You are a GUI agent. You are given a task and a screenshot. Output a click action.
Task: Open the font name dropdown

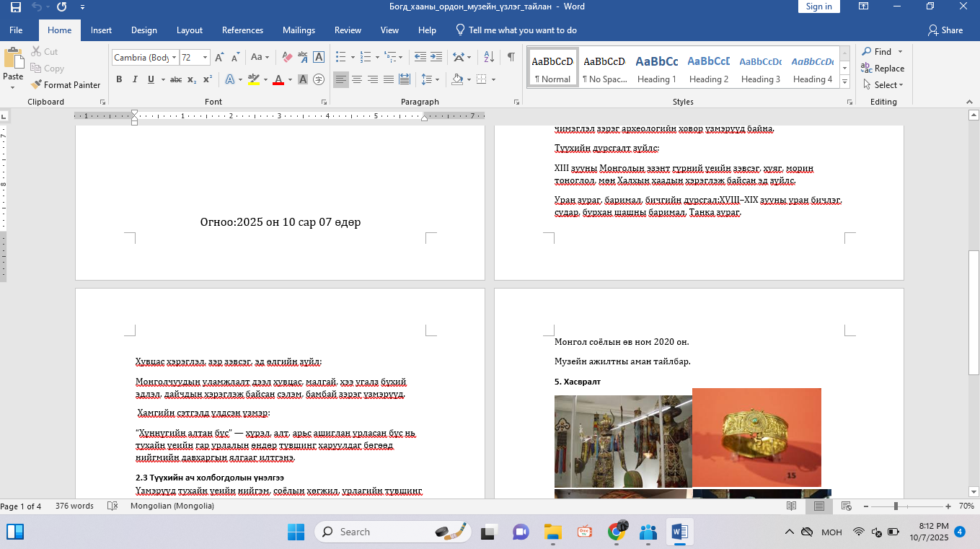click(173, 58)
